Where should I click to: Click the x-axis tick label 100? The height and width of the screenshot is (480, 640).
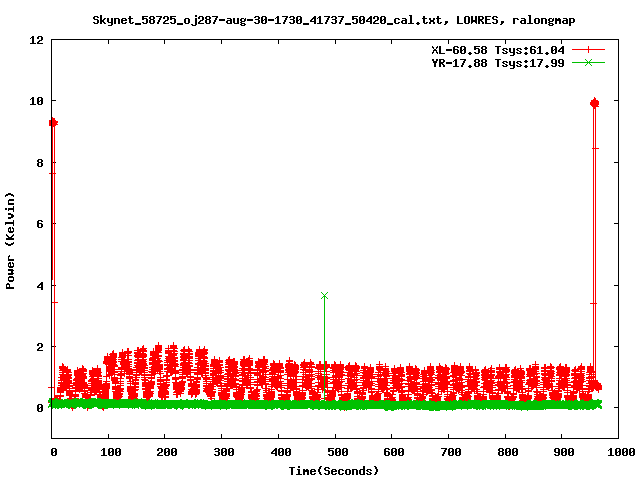coord(111,452)
